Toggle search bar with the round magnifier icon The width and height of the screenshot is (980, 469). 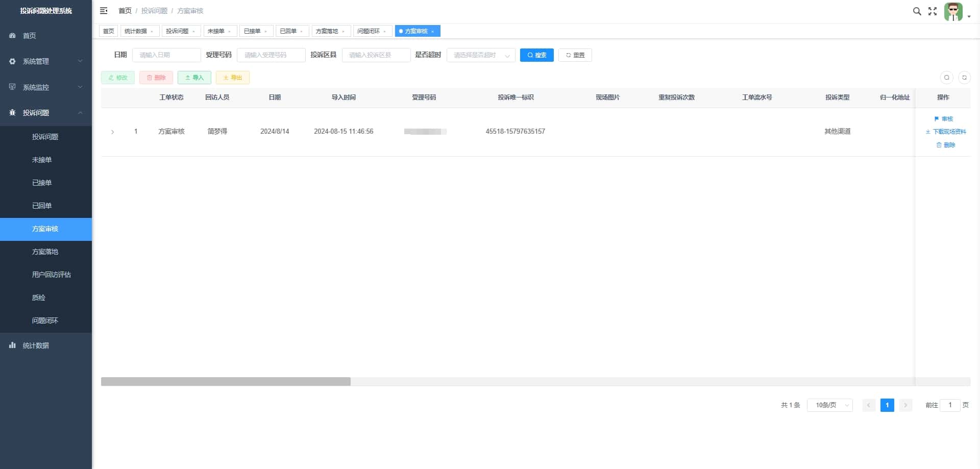(x=947, y=78)
